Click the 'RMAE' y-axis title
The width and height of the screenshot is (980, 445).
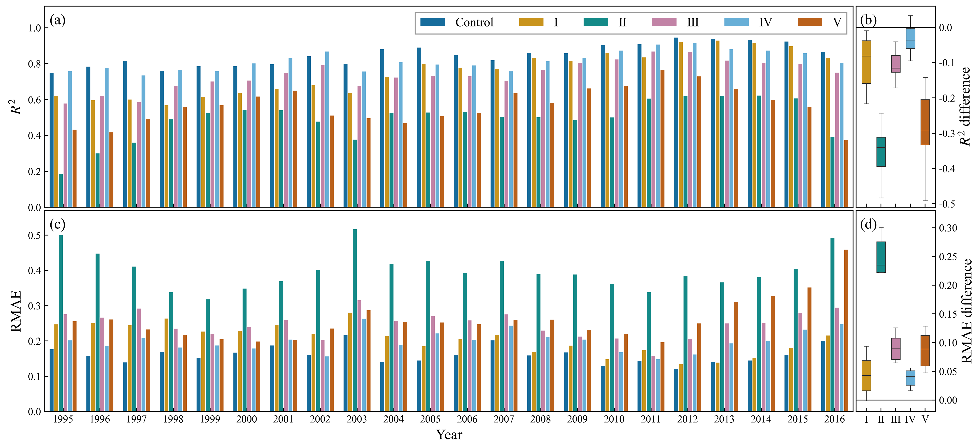click(x=16, y=311)
